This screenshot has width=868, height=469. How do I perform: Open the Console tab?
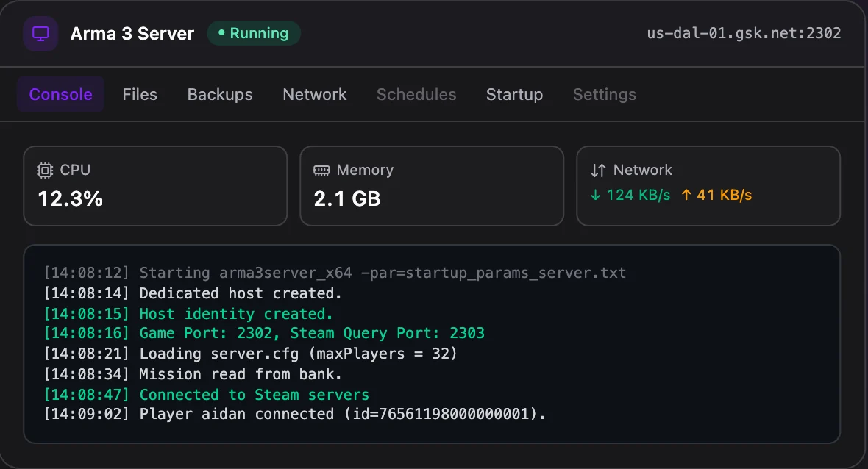coord(60,95)
